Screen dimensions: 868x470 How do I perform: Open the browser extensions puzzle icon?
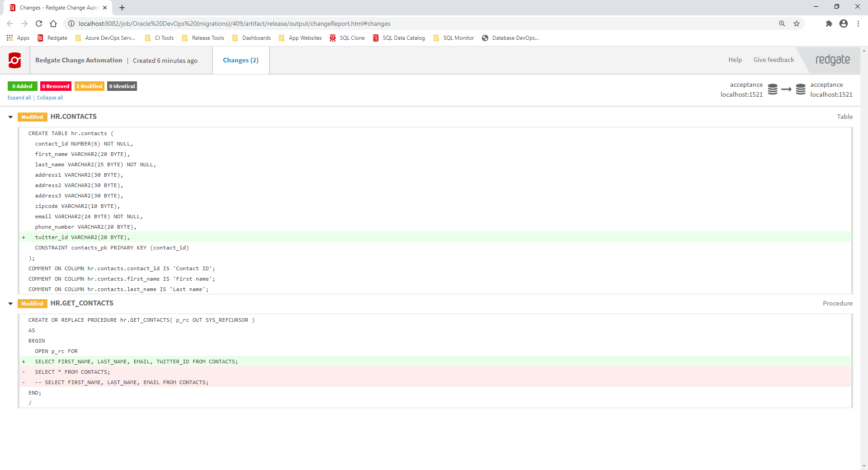coord(829,23)
